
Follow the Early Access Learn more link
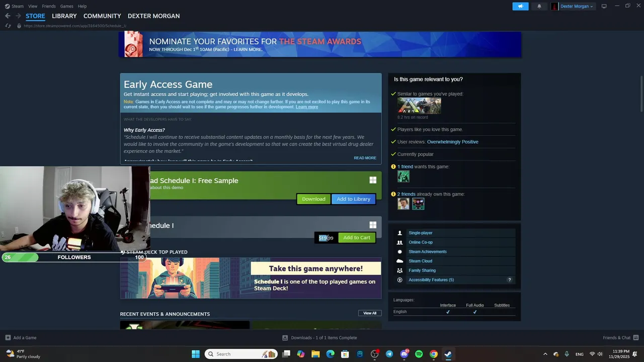coord(307,107)
